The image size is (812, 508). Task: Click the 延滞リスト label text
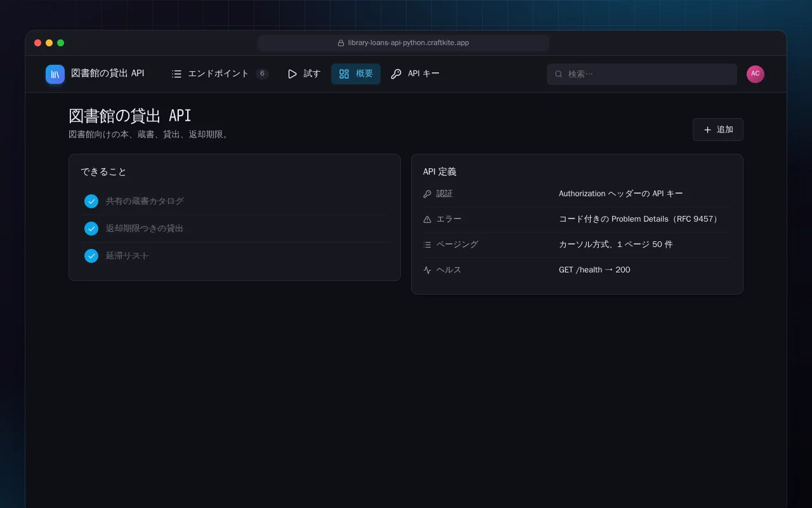[128, 256]
